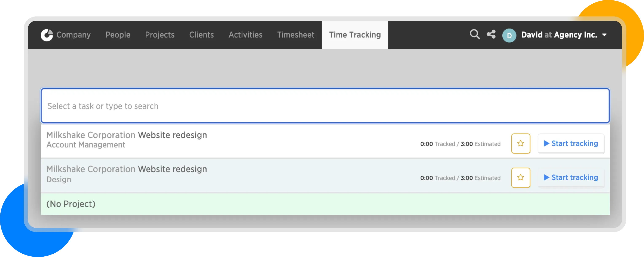Click the app logo icon beside Company
The width and height of the screenshot is (644, 257).
point(47,35)
